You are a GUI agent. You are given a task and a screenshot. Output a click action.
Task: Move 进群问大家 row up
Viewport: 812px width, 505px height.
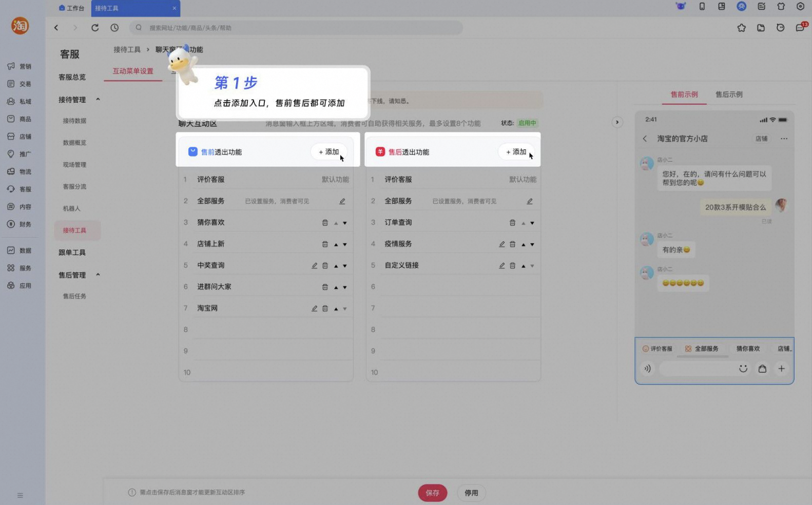[336, 287]
